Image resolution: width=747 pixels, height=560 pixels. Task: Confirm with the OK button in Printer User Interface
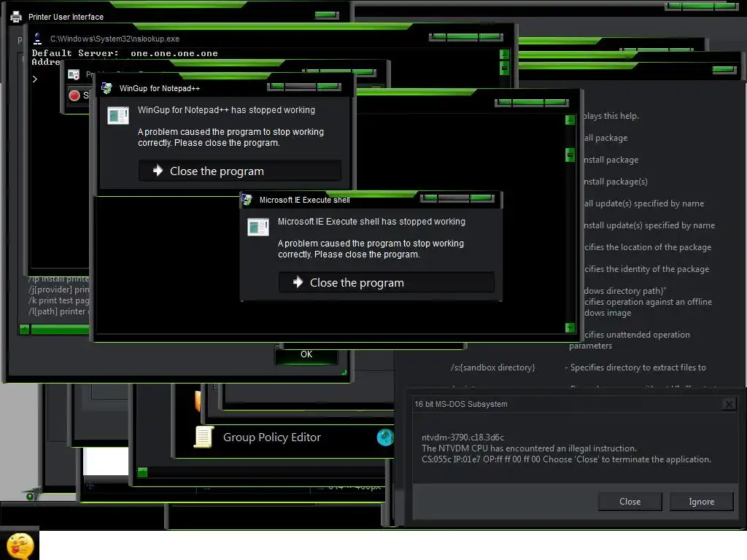pyautogui.click(x=306, y=355)
